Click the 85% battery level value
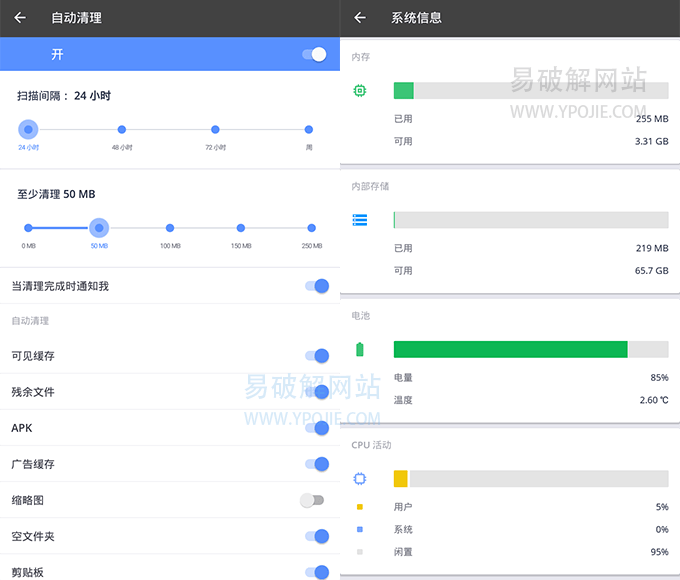680x580 pixels. click(x=659, y=377)
